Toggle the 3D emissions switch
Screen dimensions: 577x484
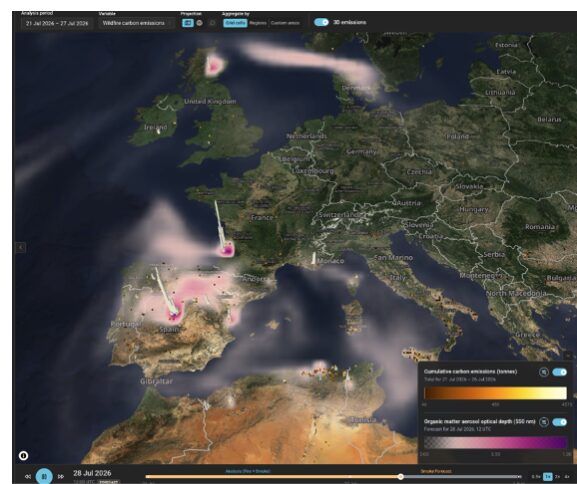pos(321,22)
